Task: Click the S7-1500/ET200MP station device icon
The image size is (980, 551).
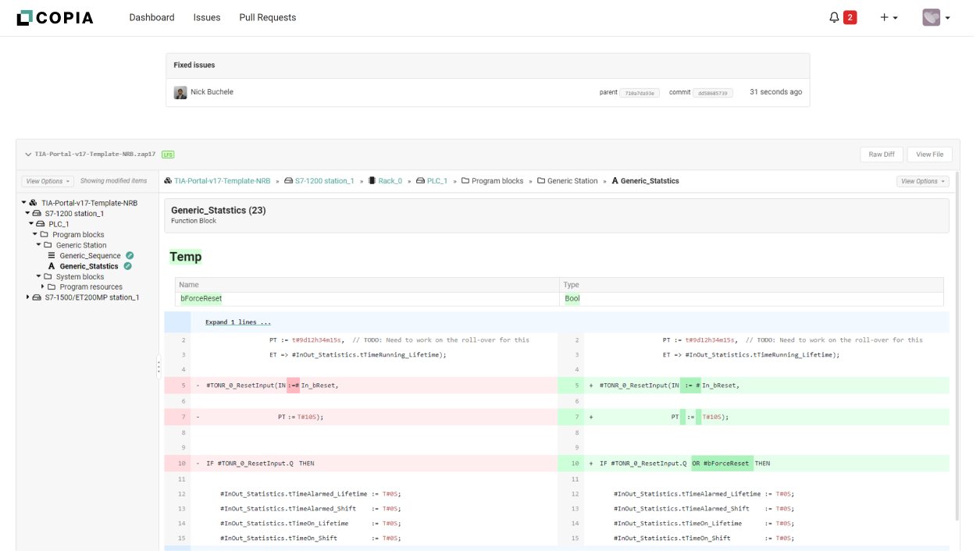Action: [37, 297]
